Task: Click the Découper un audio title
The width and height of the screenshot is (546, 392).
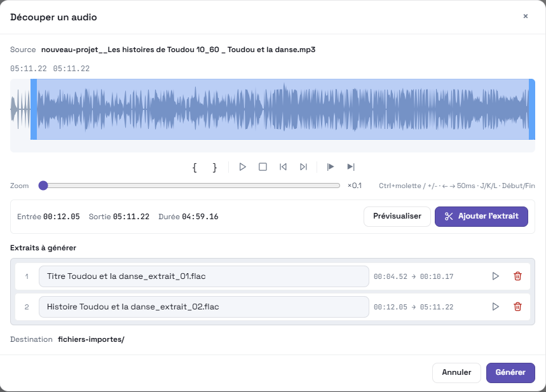Action: click(x=53, y=17)
